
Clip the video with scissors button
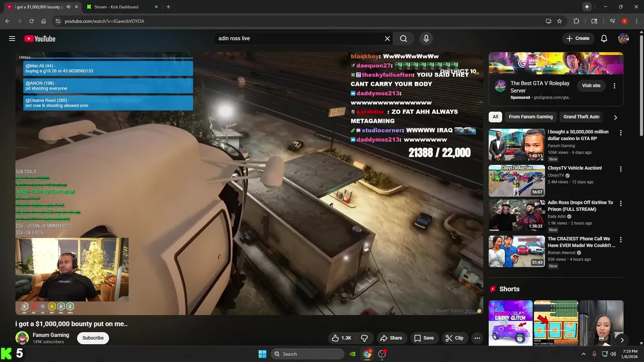click(454, 338)
